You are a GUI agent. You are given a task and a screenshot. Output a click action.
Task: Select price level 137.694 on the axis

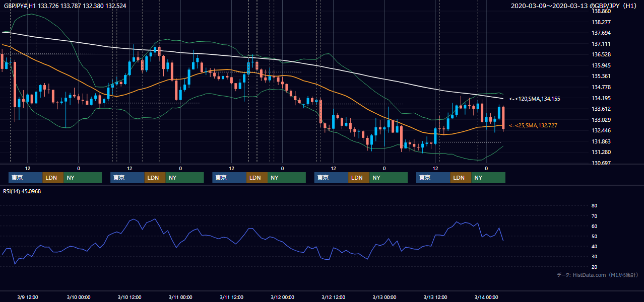(601, 33)
